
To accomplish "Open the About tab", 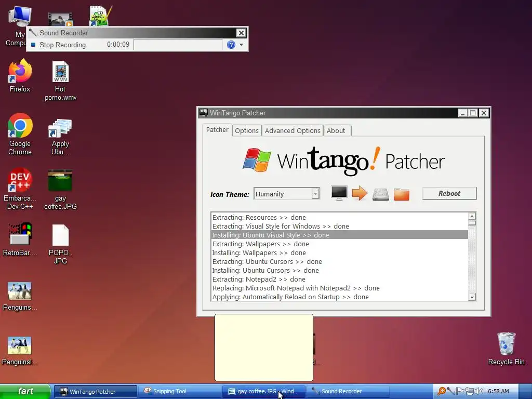I will pyautogui.click(x=336, y=130).
